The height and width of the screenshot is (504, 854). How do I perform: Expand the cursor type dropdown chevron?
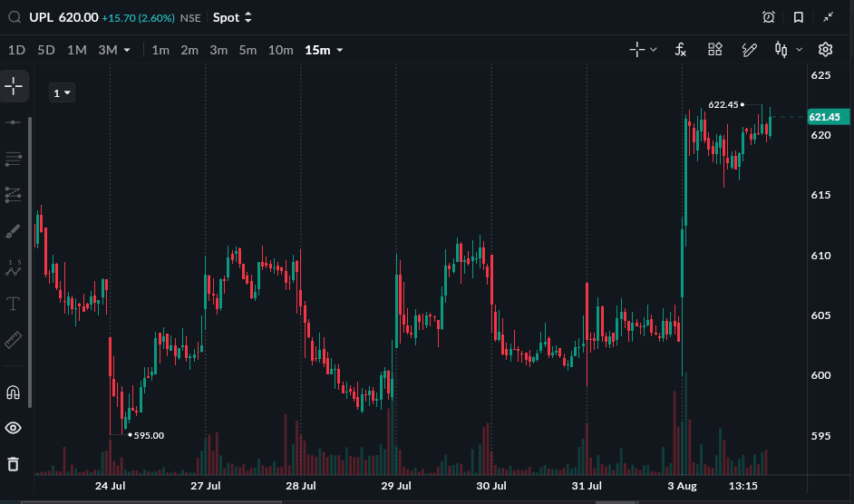[x=653, y=50]
